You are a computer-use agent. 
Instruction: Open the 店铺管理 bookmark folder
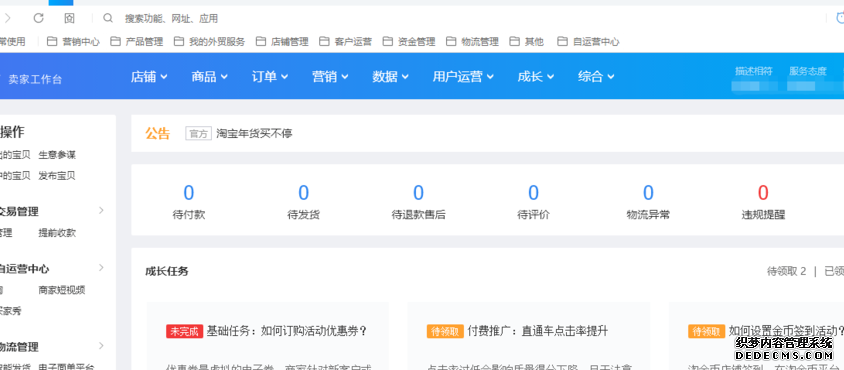tap(282, 41)
